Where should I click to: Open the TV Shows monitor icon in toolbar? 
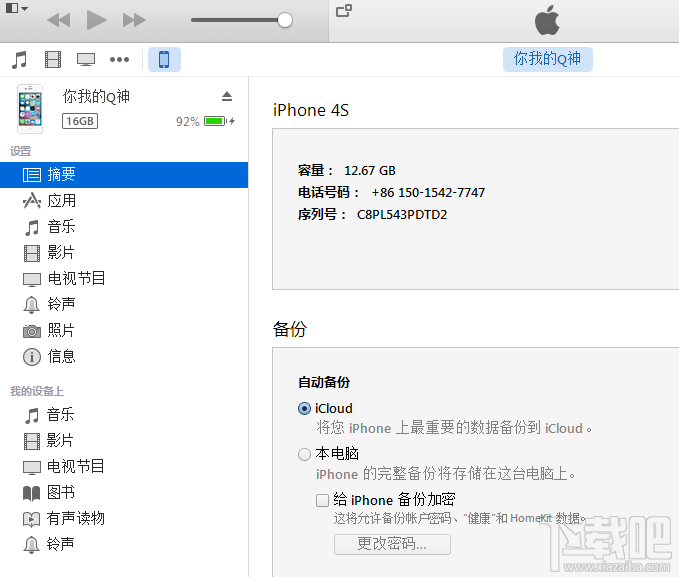tap(86, 59)
